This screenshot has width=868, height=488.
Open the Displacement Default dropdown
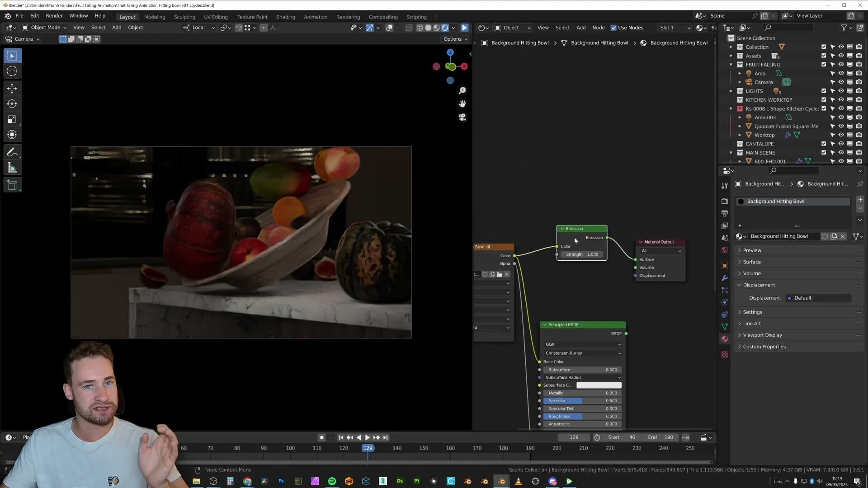click(819, 298)
